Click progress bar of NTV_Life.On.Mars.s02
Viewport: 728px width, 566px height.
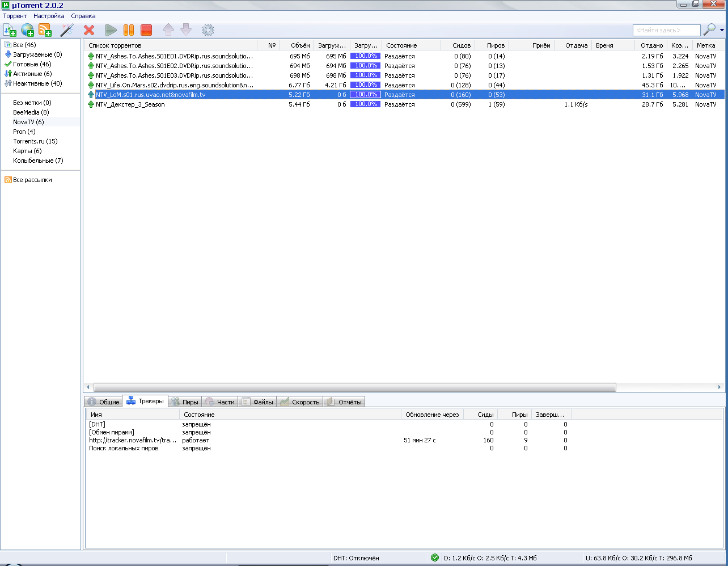(365, 85)
